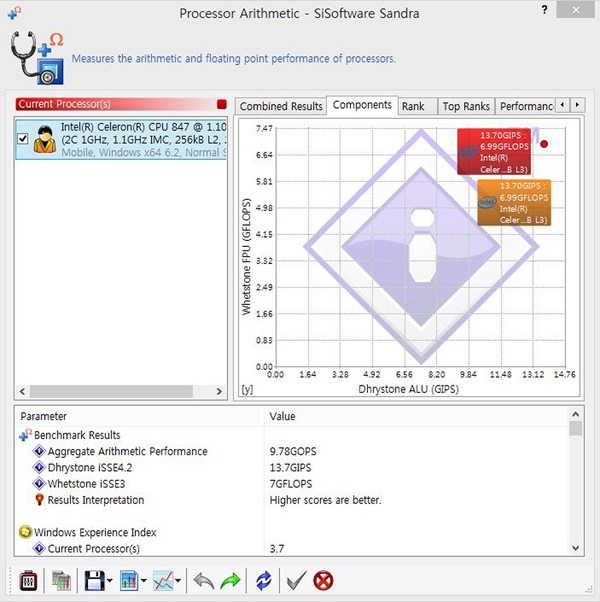Click the 7GFLOPS value

(291, 484)
